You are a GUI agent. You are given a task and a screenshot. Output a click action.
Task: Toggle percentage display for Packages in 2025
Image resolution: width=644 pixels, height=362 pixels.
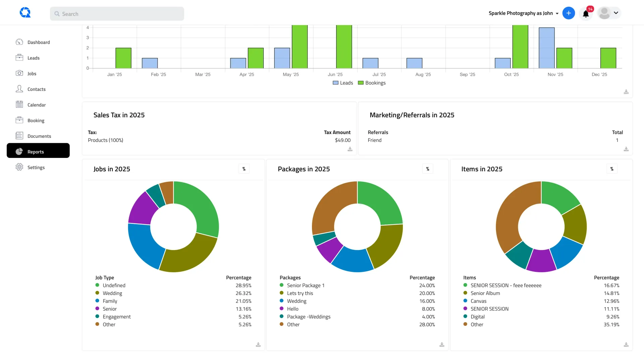pos(428,169)
